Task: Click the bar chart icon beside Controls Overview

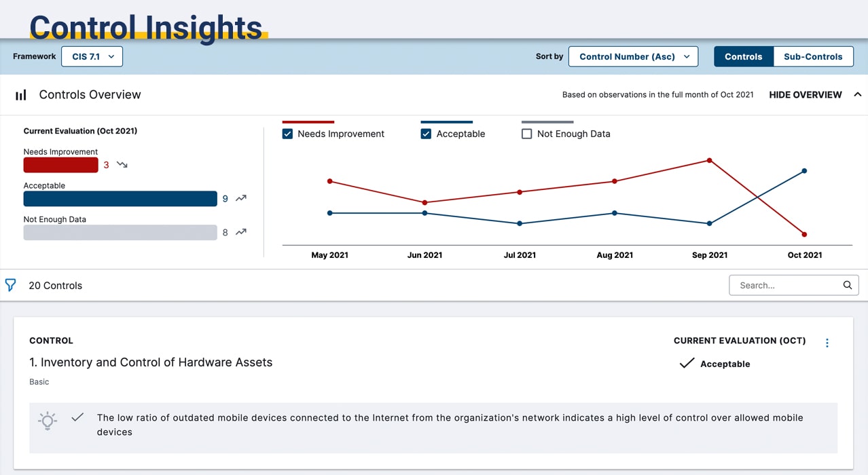Action: click(21, 95)
